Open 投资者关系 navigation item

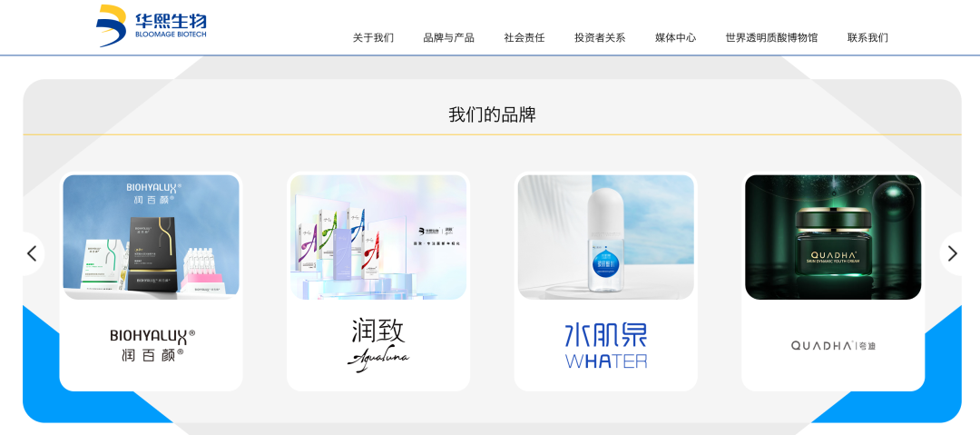click(x=600, y=37)
